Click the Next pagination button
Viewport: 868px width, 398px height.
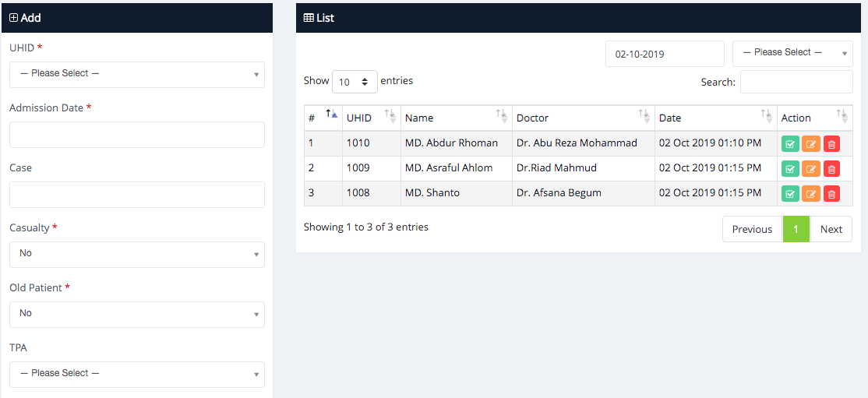[831, 229]
